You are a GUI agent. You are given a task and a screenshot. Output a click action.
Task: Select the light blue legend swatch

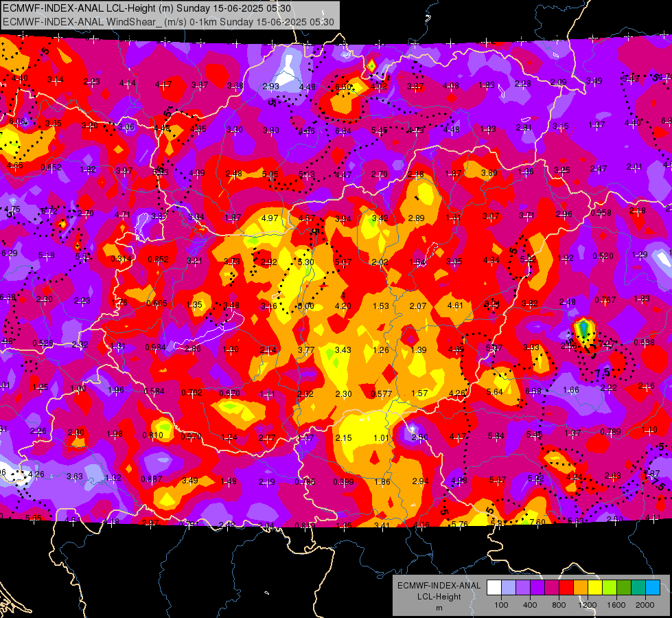(508, 588)
